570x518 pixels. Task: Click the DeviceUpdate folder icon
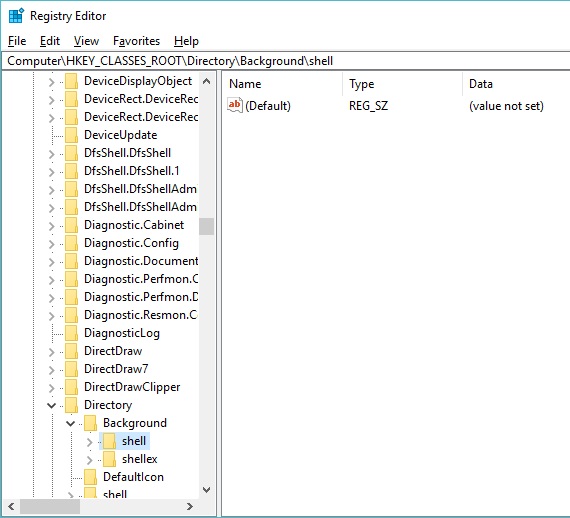point(71,135)
